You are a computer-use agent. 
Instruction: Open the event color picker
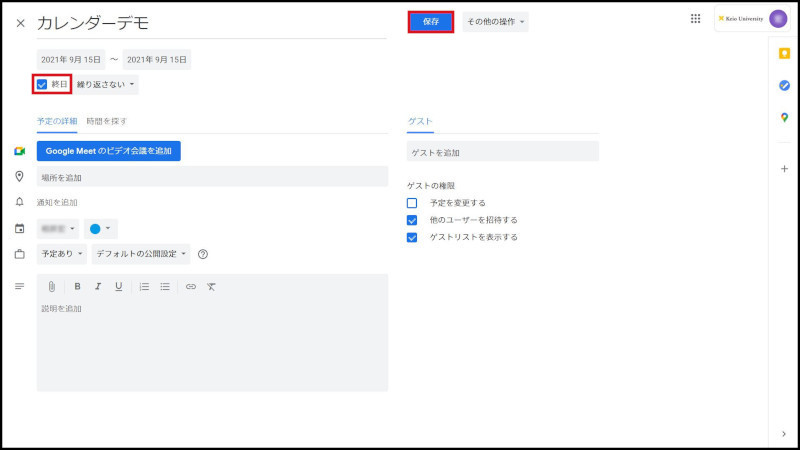click(x=101, y=228)
